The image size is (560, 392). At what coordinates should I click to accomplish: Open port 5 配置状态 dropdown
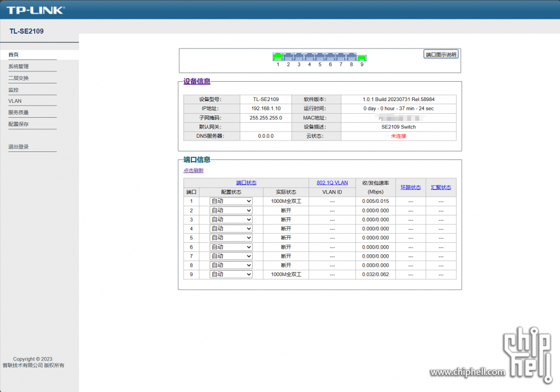(231, 238)
